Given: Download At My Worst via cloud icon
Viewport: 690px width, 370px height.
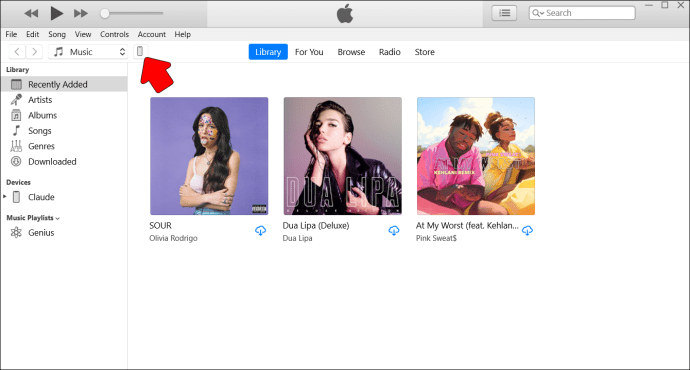Looking at the screenshot, I should tap(527, 231).
